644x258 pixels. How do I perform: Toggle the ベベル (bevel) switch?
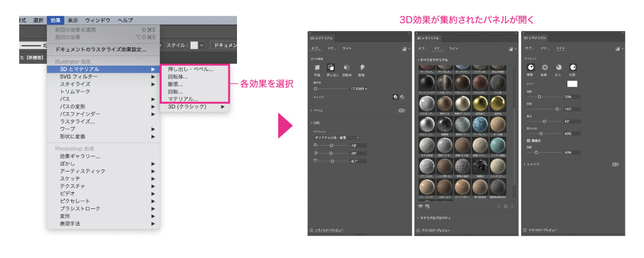point(402,111)
